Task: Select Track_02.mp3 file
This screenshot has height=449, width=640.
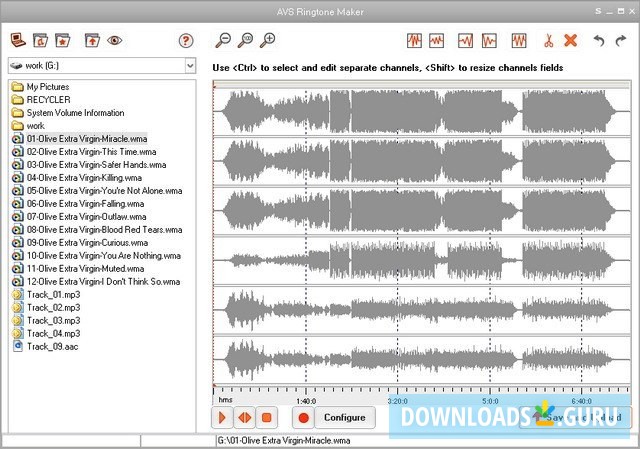Action: (x=53, y=308)
